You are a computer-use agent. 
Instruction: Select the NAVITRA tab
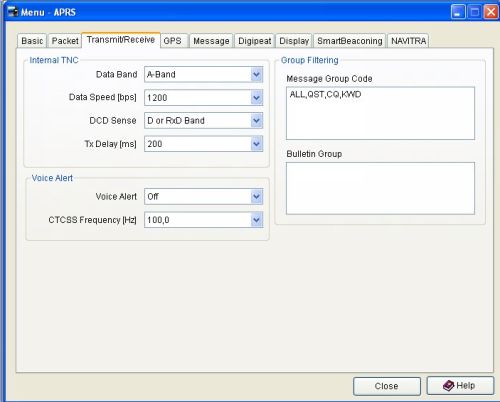coord(408,41)
